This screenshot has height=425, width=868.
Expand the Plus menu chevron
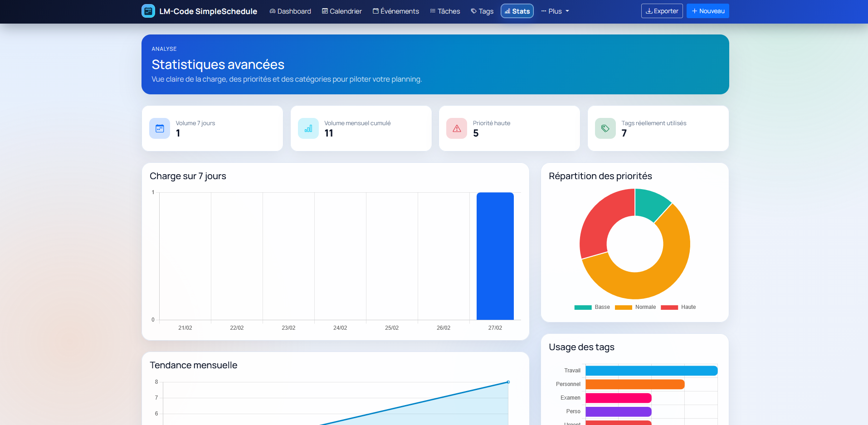(x=567, y=11)
